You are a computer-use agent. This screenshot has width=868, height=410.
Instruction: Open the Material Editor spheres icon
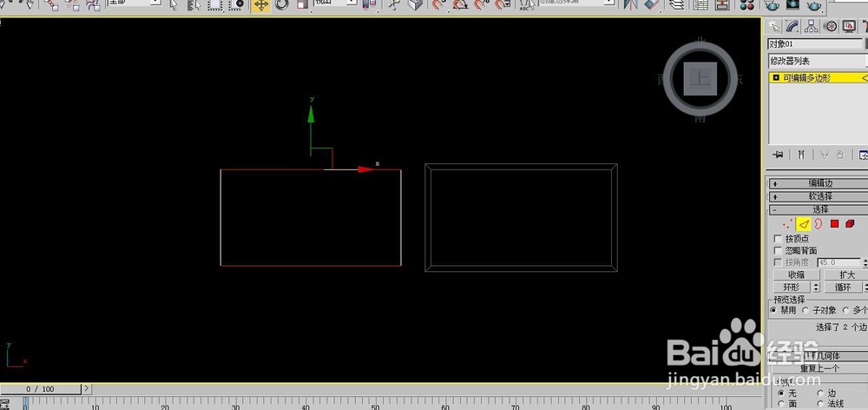point(746,5)
